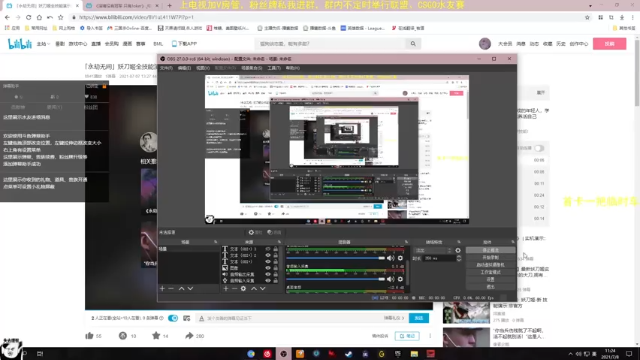Like the video with the thumbs-up icon

tap(89, 336)
